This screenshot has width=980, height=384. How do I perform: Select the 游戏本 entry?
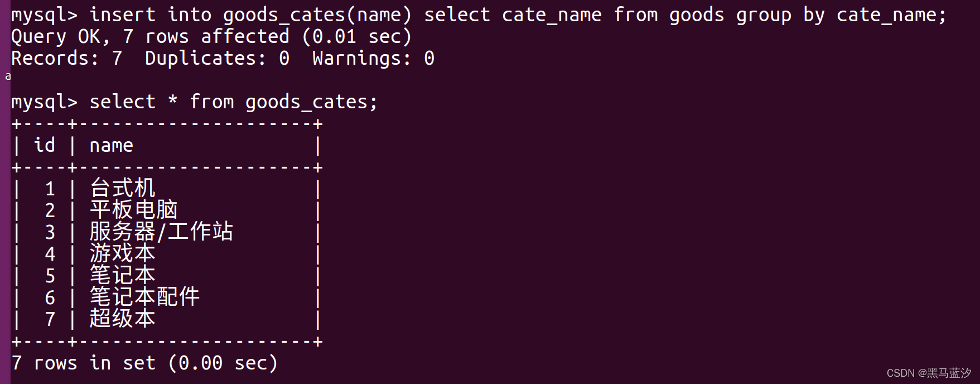[122, 254]
